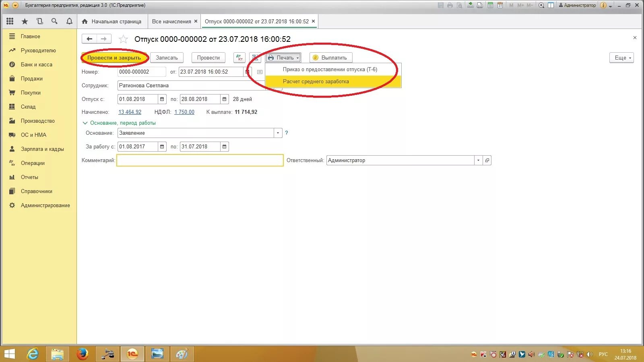Open the Главное section in the sidebar
The height and width of the screenshot is (362, 644).
39,36
